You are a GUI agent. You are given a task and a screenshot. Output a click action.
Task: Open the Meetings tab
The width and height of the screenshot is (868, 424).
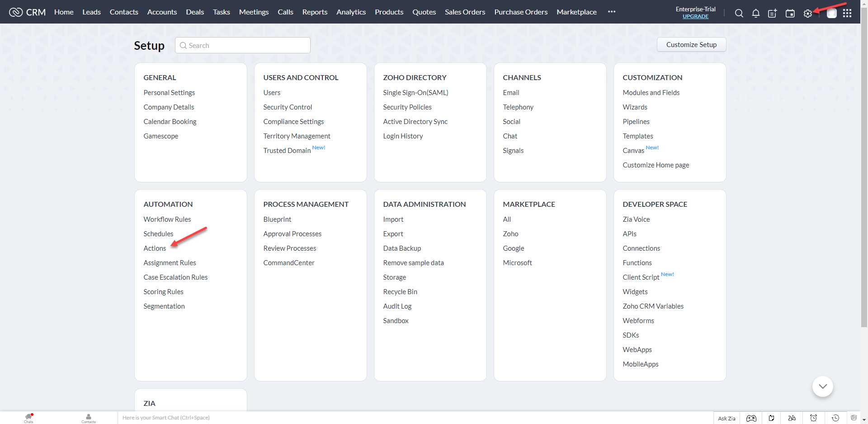pos(254,12)
